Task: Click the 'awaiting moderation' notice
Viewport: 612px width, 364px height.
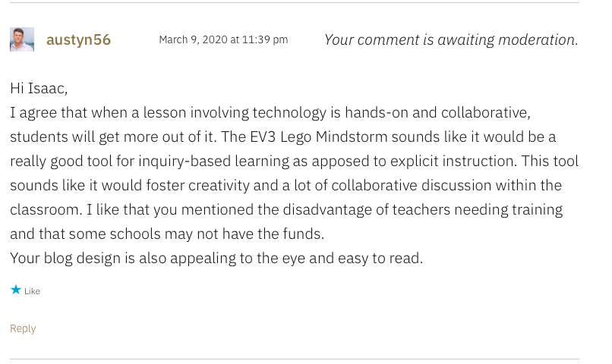Action: pos(451,39)
